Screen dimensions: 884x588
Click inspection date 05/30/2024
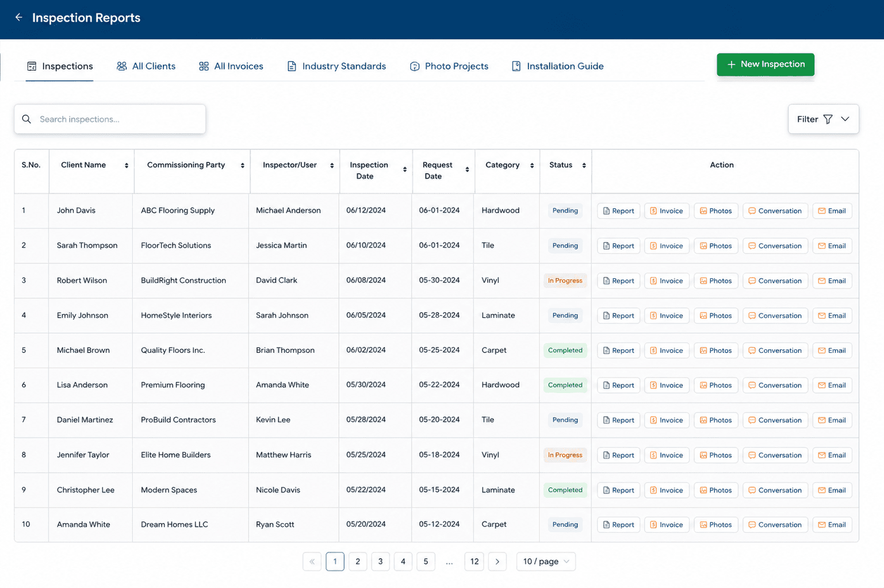366,385
